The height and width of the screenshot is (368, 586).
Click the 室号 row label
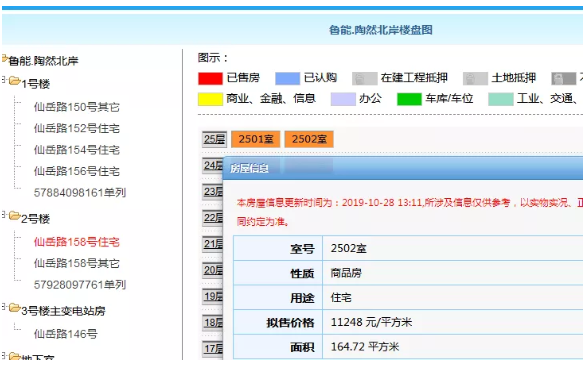tap(302, 249)
